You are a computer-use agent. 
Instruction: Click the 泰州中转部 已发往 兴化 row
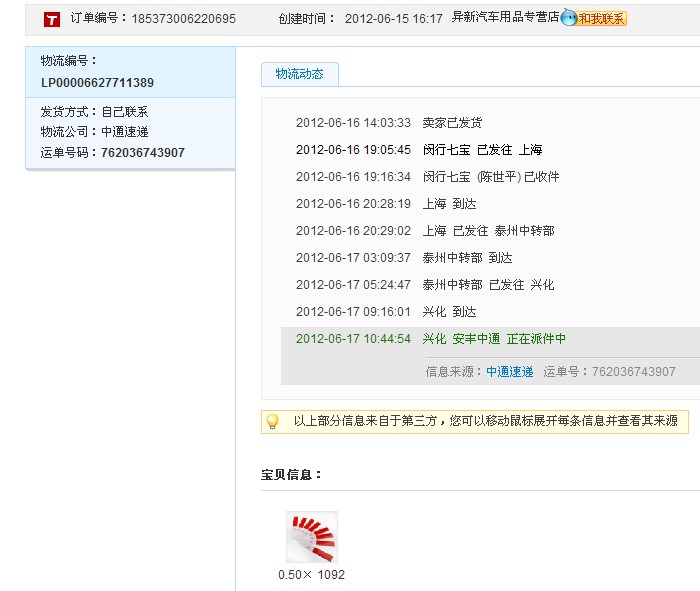[425, 285]
